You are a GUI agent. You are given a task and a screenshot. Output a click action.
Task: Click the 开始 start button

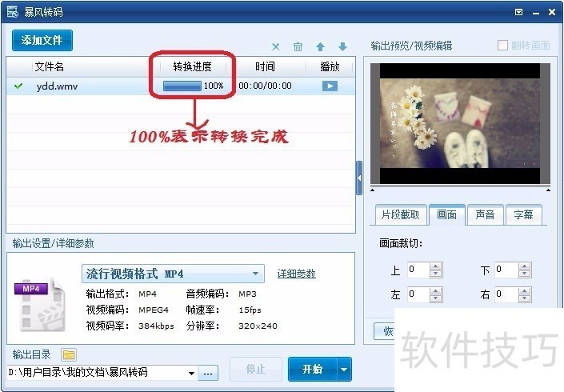click(x=312, y=369)
